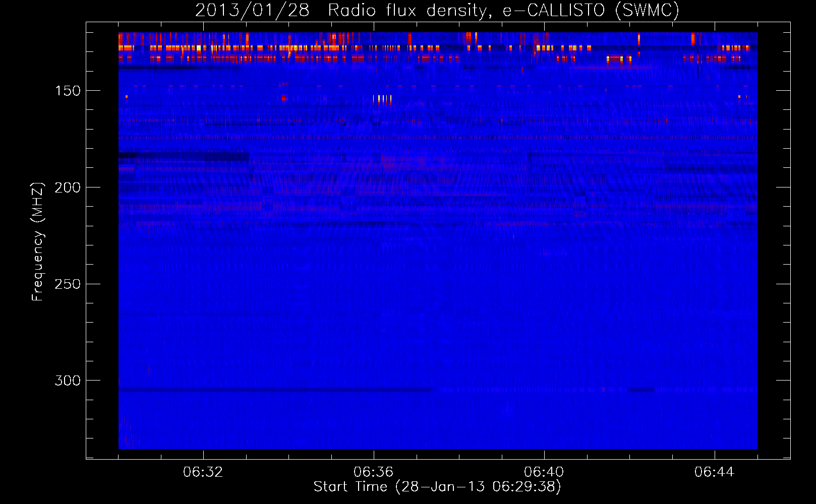The width and height of the screenshot is (816, 504).
Task: Click the 06:44 time tick label
Action: click(x=715, y=472)
